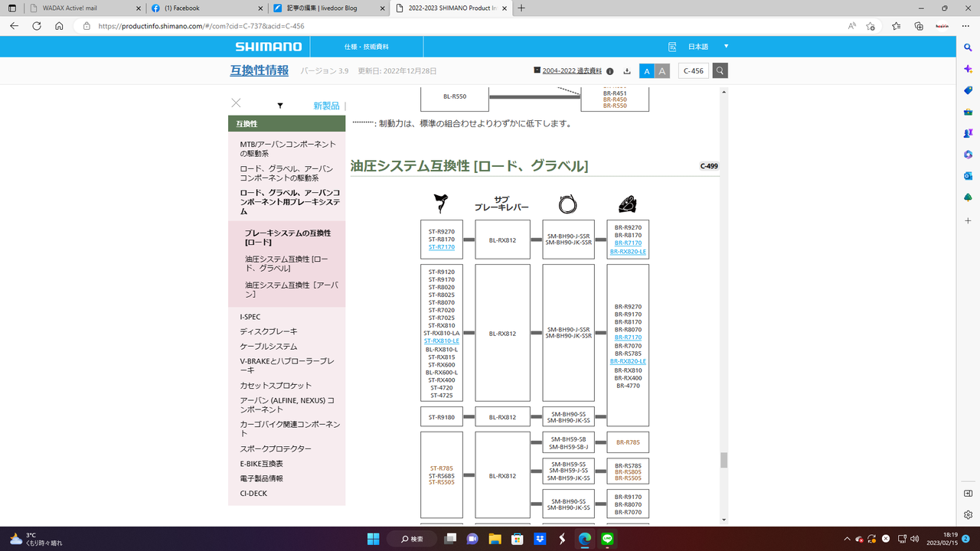Show 新製品 new products filter
980x551 pixels.
[326, 106]
